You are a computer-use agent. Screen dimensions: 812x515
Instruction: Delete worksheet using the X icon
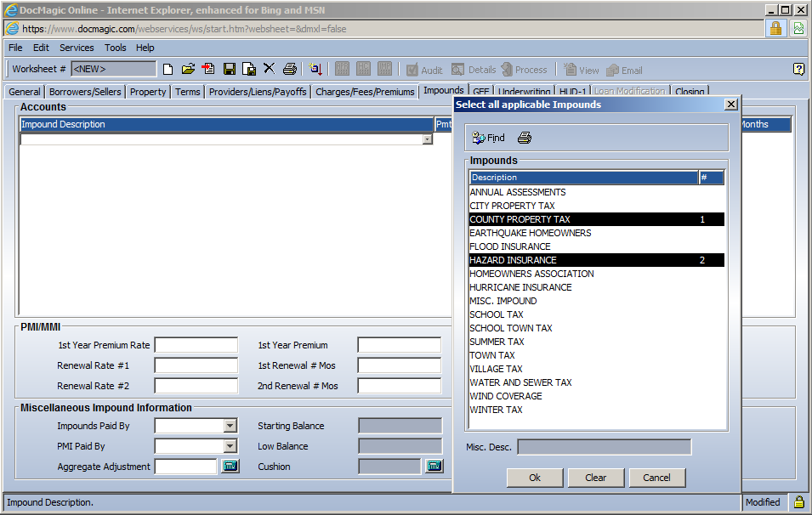point(269,69)
